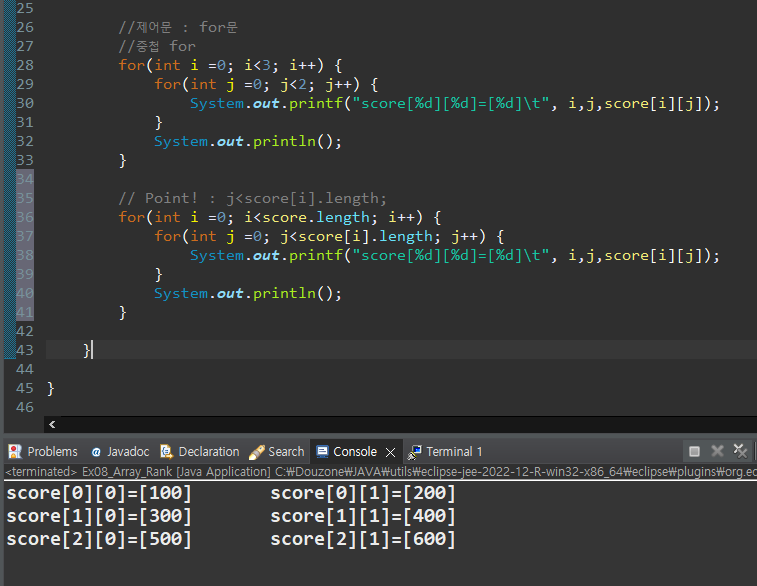Screen dimensions: 757x586
Task: Open the Declaration tab
Action: pyautogui.click(x=200, y=451)
